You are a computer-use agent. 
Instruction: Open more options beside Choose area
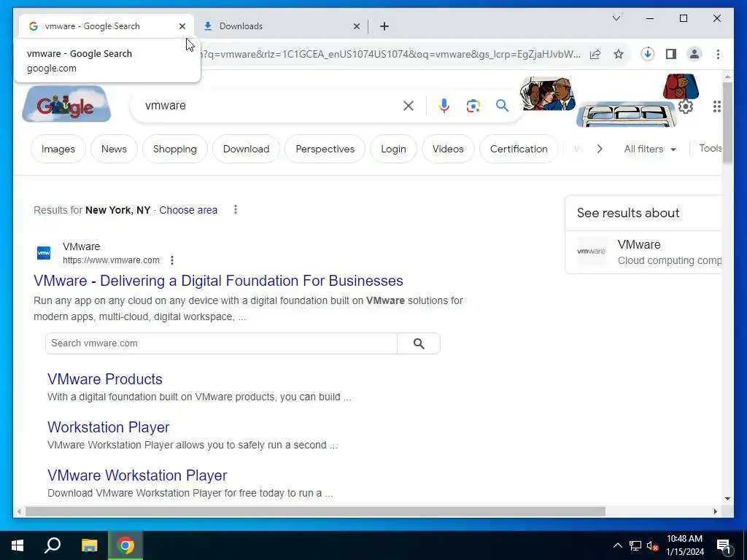click(236, 209)
